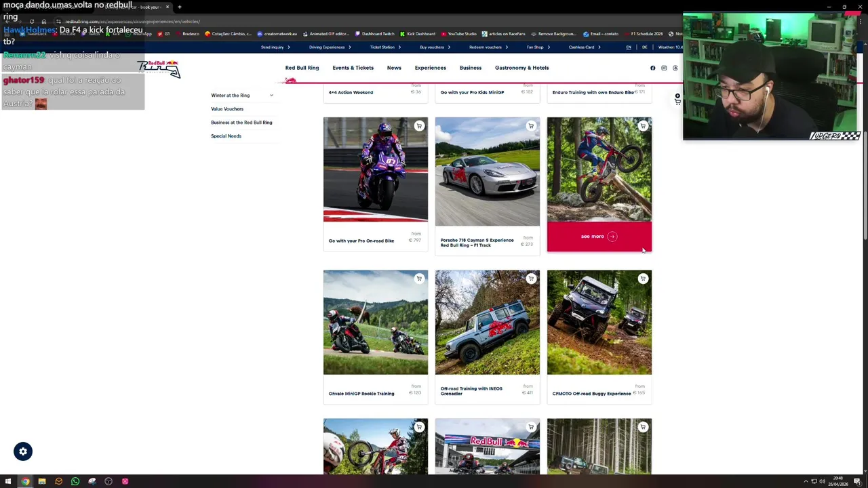This screenshot has width=868, height=488.
Task: Open Porsche 718 Cayman S Experience title
Action: tap(477, 243)
